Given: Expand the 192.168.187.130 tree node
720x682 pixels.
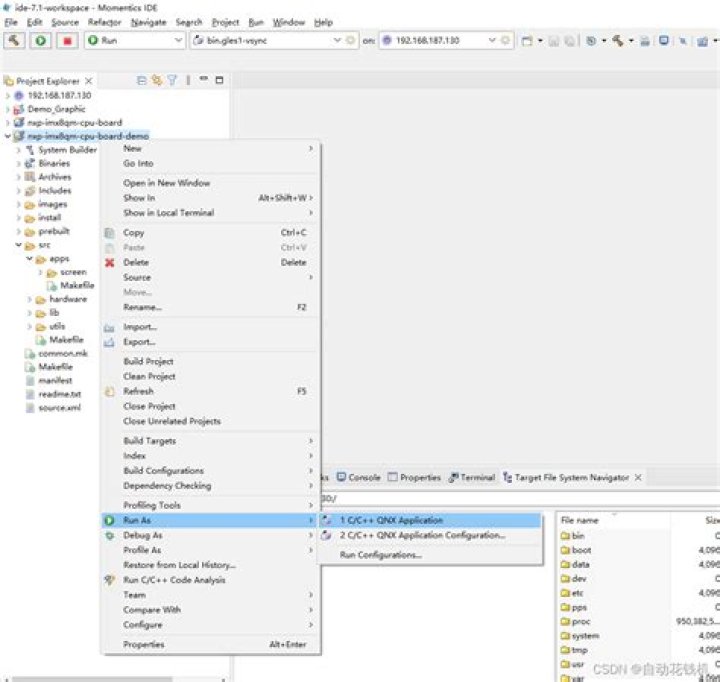Looking at the screenshot, I should click(7, 96).
